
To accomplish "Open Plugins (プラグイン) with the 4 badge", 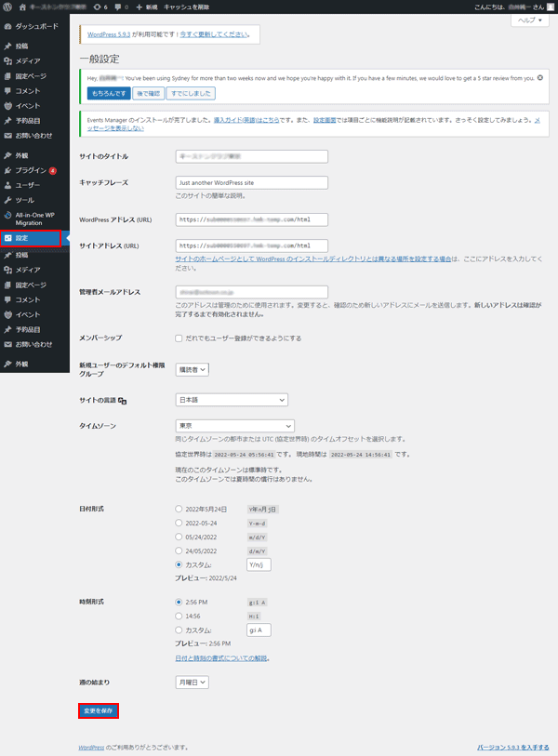I will pos(32,170).
